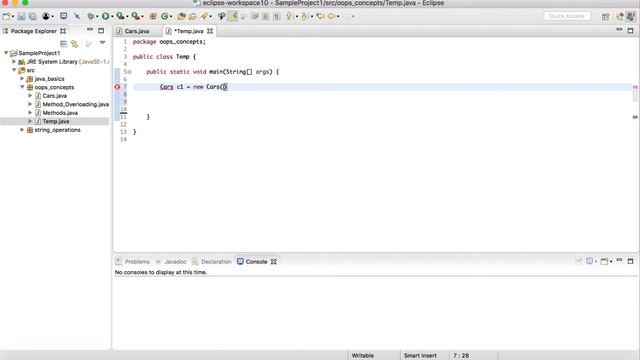Collapse the oops_concepts package
Screen dimensions: 640x360
[22, 87]
